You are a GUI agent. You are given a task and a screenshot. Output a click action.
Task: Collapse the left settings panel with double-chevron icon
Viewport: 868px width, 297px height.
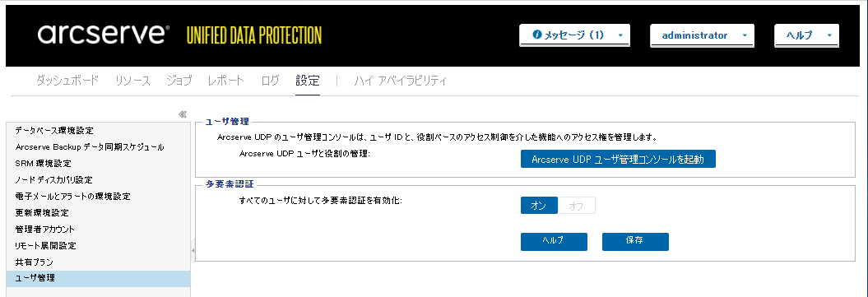tap(183, 114)
